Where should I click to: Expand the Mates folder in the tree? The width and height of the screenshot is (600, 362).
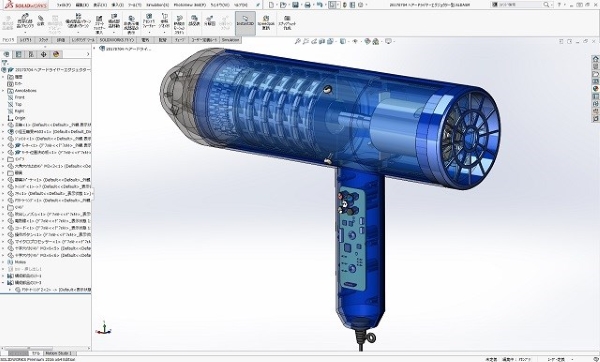[3, 262]
